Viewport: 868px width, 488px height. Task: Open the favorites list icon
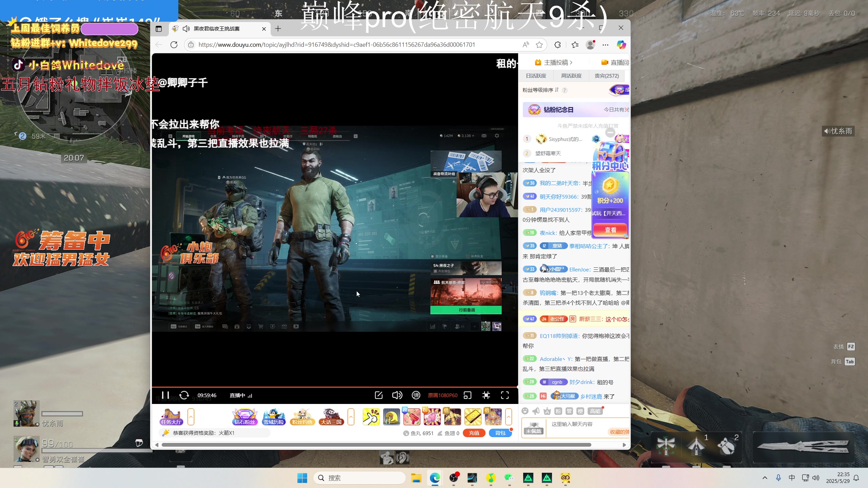(575, 45)
